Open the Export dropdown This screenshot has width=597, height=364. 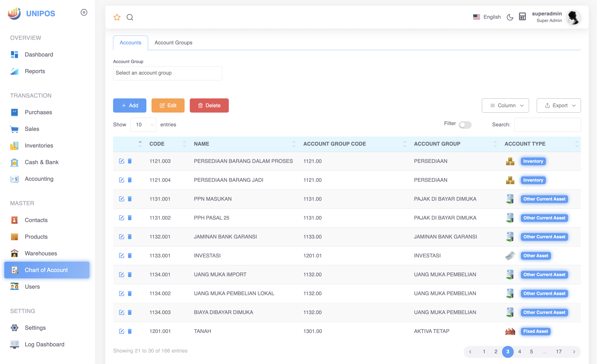pos(559,105)
